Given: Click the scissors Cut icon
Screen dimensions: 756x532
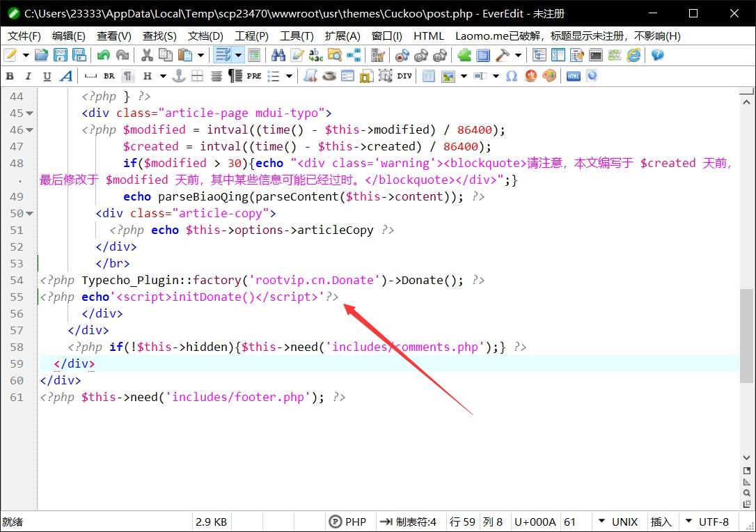Looking at the screenshot, I should tap(147, 56).
